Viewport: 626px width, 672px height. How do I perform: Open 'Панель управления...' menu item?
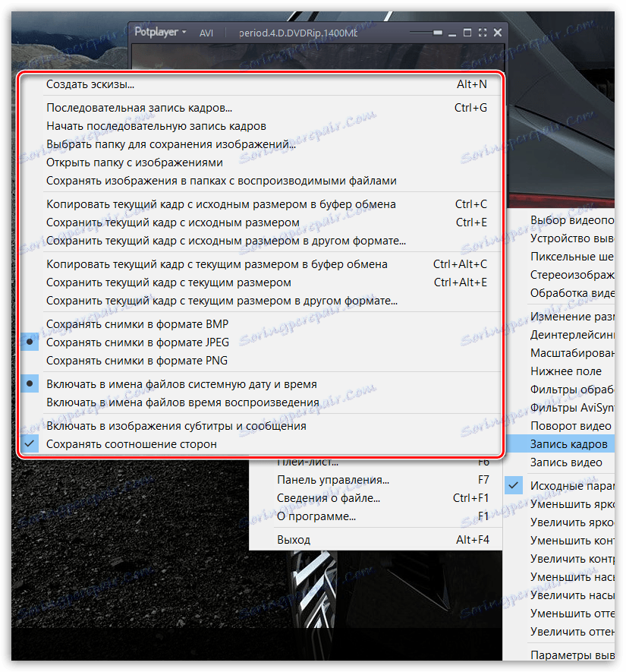click(x=376, y=480)
